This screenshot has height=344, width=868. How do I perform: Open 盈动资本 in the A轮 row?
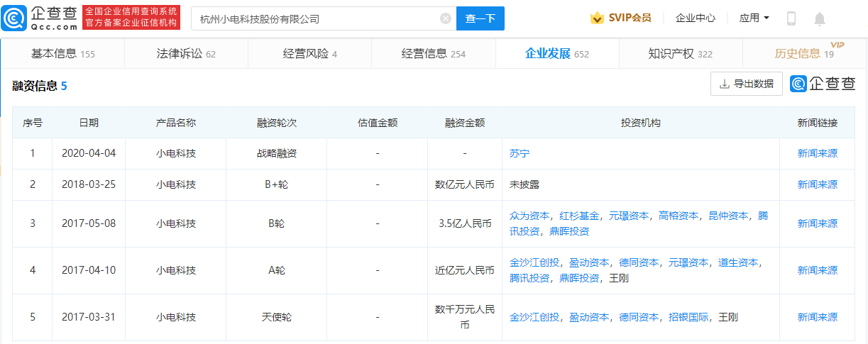[x=589, y=262]
